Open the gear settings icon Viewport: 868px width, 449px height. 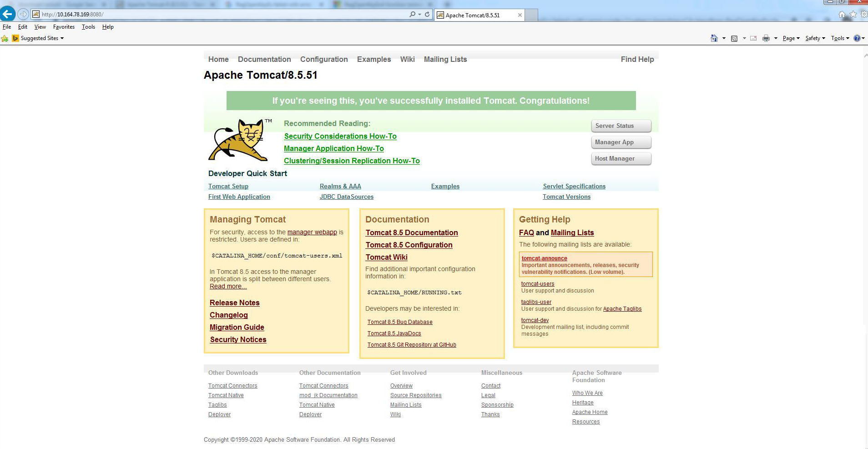(x=864, y=15)
